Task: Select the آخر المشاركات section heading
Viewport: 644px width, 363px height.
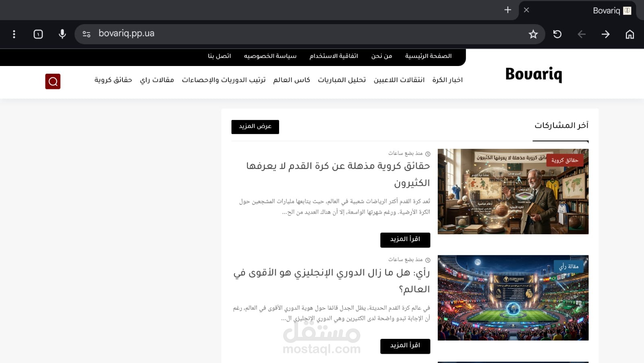Action: (561, 126)
